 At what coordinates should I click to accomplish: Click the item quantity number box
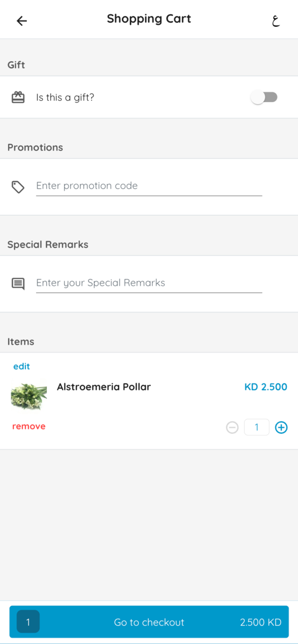(257, 428)
